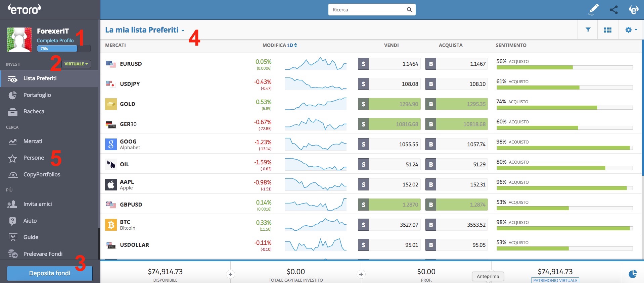
Task: Open the eToro logo home link
Action: click(x=24, y=9)
